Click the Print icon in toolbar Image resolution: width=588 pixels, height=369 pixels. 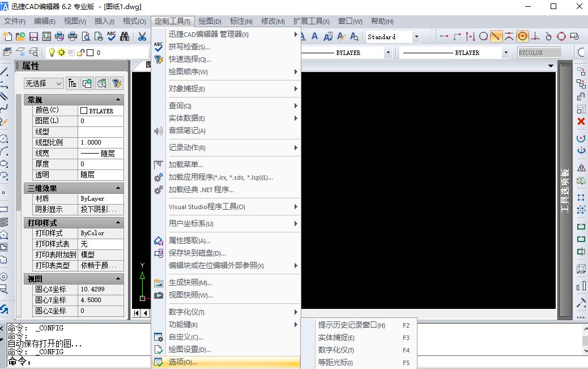(73, 36)
